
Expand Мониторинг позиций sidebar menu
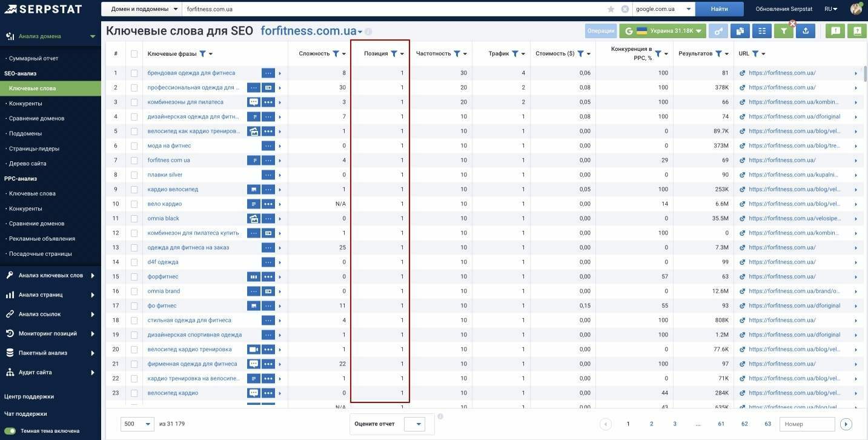[51, 333]
